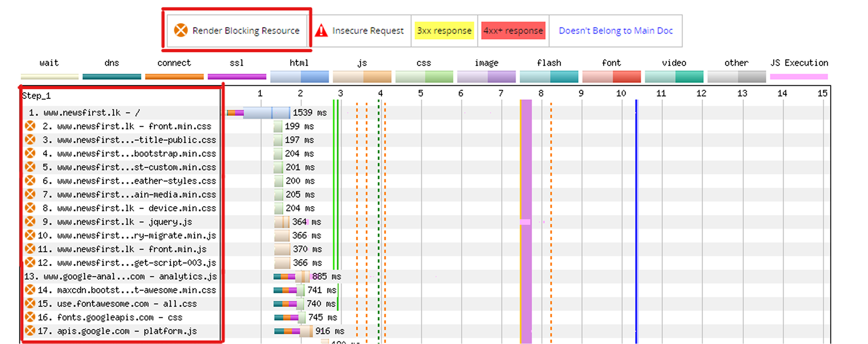Screen dimensions: 868x344
Task: Open request 9 jquery.js details
Action: 117,222
